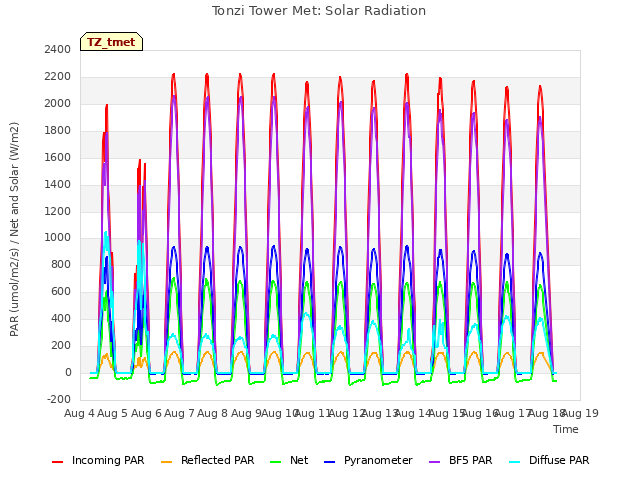
Task: Click the orange Reflected PAR legend swatch
Action: (167, 462)
